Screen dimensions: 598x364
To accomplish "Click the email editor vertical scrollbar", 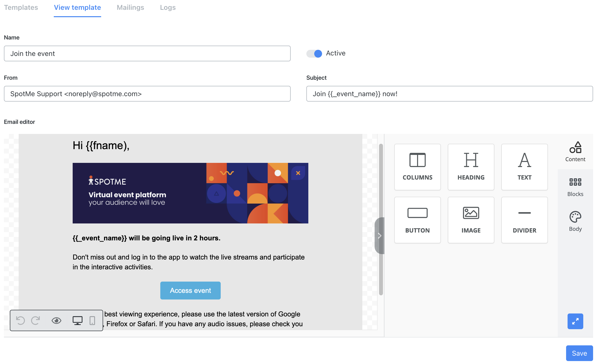I will click(x=381, y=220).
